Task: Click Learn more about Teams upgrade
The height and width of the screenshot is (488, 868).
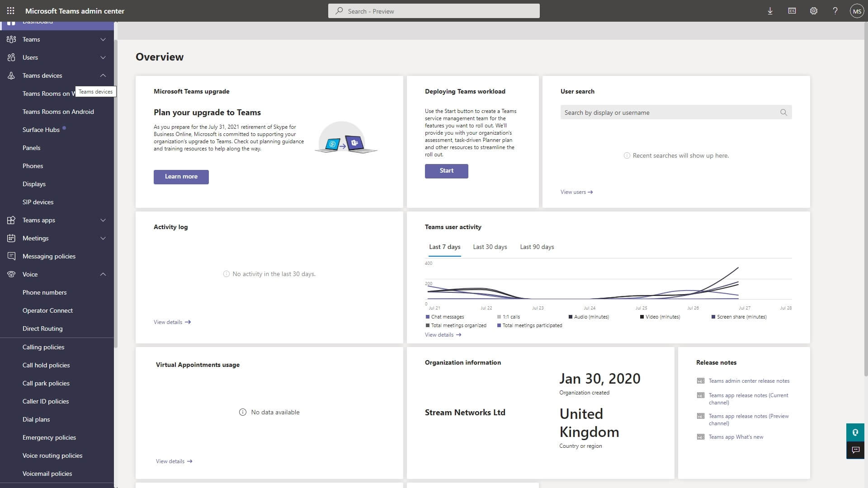Action: (x=181, y=176)
